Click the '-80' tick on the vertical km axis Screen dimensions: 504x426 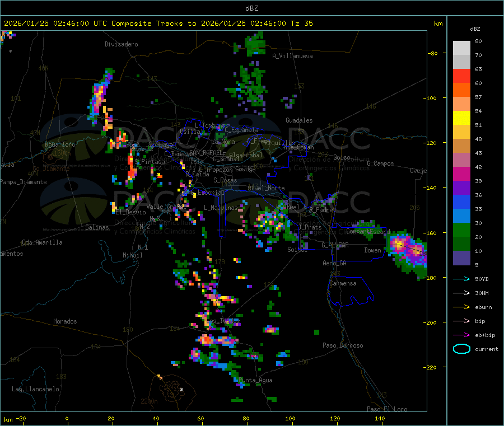click(x=433, y=53)
